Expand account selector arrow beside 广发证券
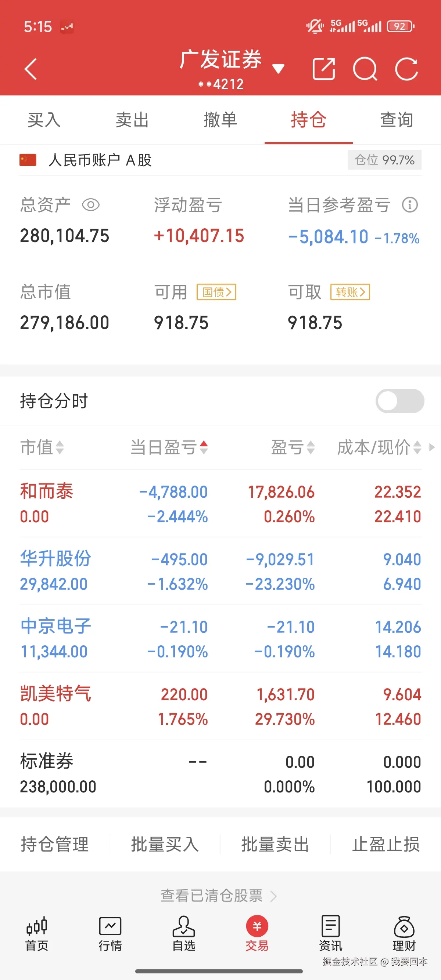 point(279,69)
